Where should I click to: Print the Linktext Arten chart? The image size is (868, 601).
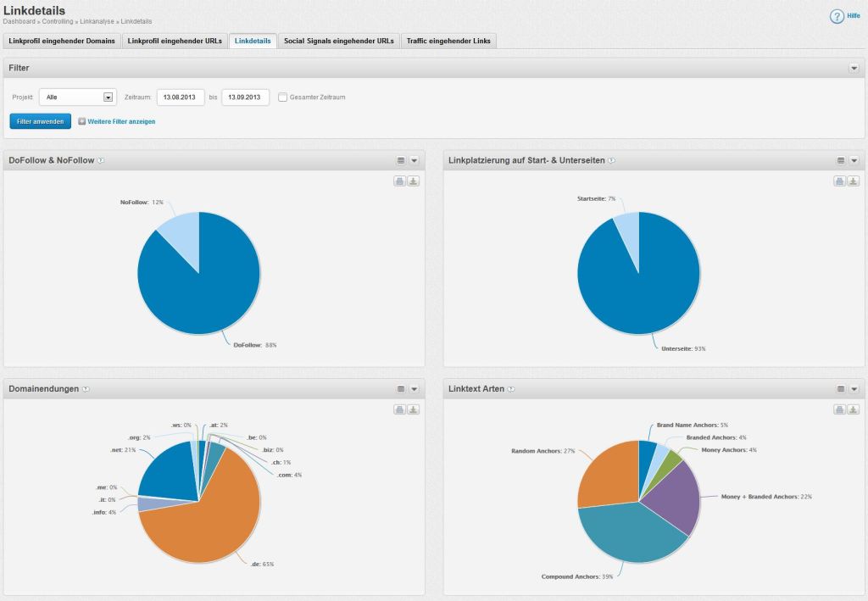[840, 409]
